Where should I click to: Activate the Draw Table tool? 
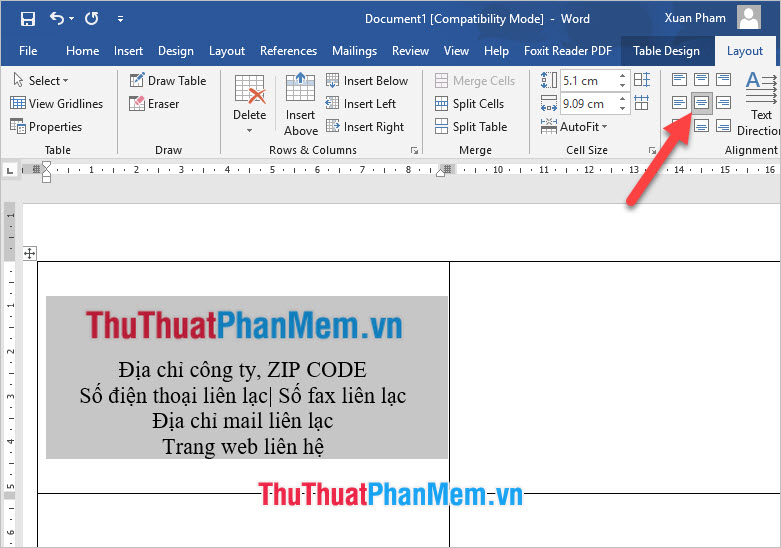167,80
